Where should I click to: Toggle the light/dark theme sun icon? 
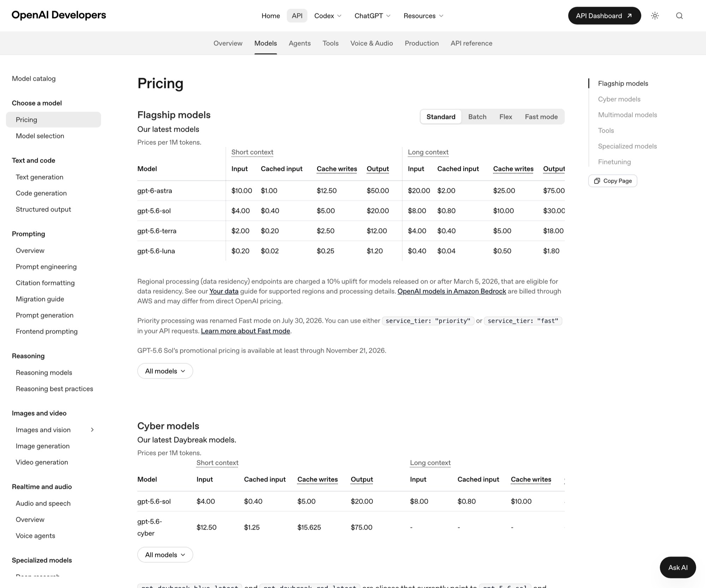(x=655, y=16)
